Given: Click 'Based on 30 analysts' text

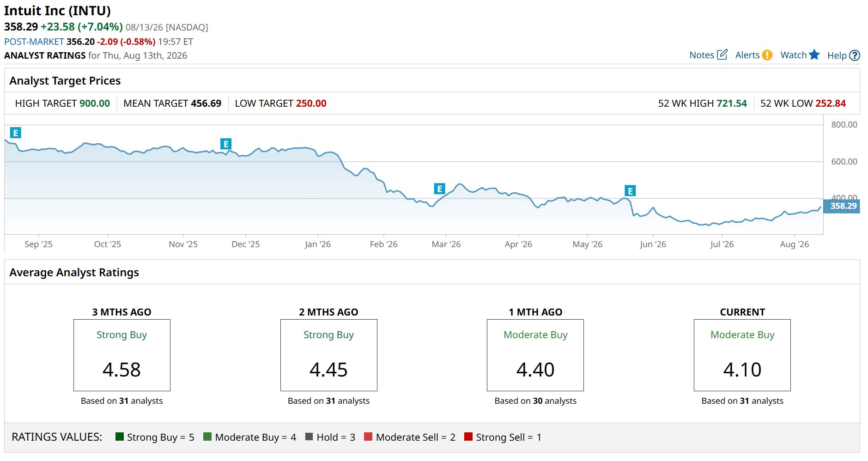Looking at the screenshot, I should [535, 401].
